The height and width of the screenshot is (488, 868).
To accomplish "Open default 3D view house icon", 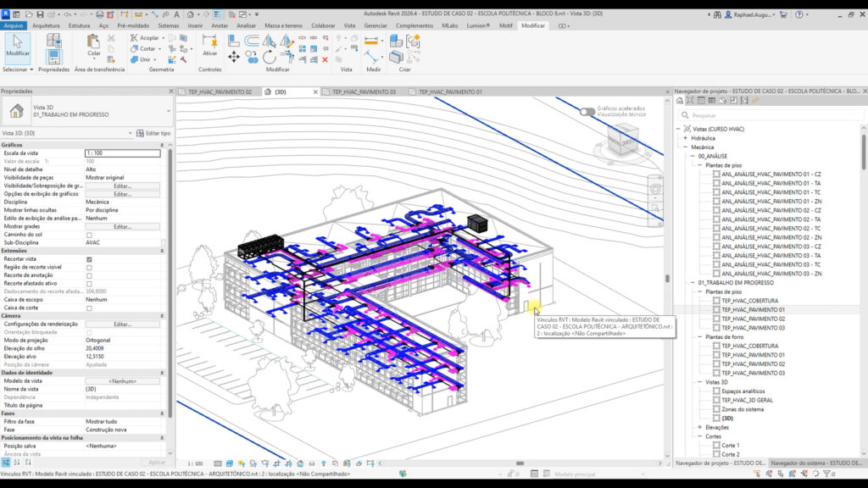I will point(190,14).
